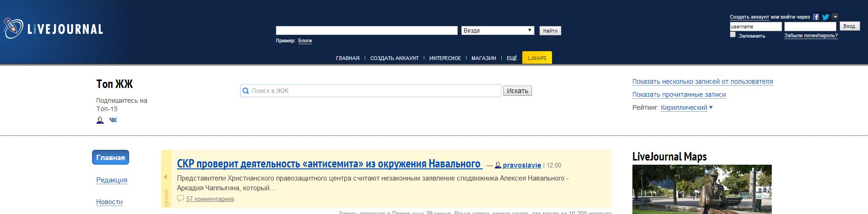Expand more login services arrow

click(x=835, y=17)
